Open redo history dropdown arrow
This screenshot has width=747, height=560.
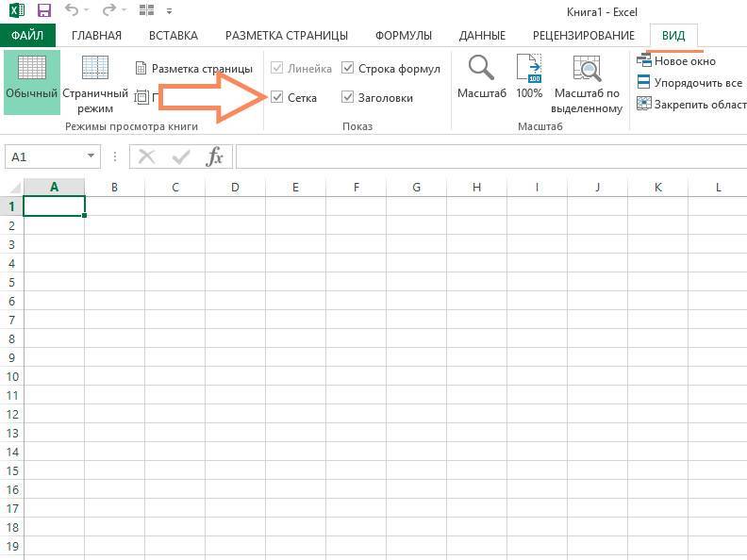pos(124,10)
